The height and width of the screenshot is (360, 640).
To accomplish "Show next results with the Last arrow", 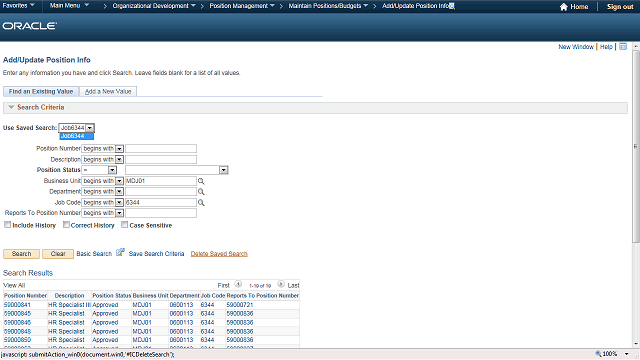I will click(281, 284).
